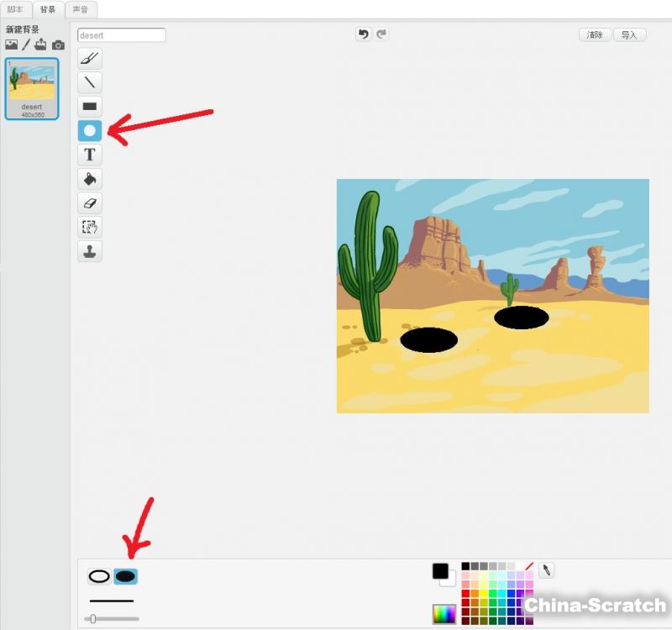
Task: Select the Line tool
Action: (x=90, y=82)
